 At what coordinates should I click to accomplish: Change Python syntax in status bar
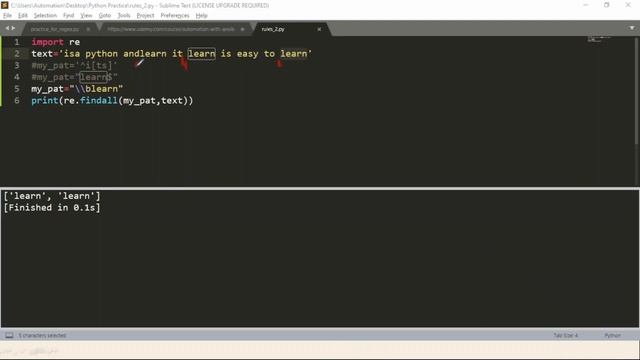[x=612, y=335]
